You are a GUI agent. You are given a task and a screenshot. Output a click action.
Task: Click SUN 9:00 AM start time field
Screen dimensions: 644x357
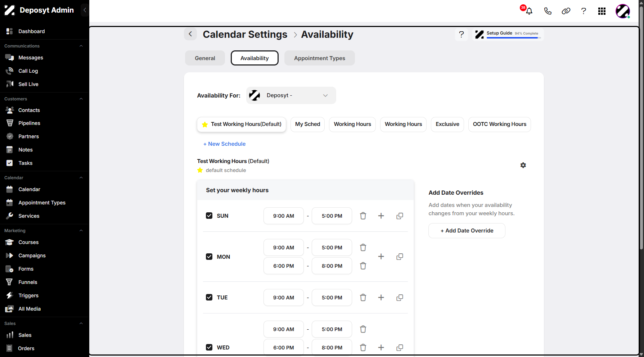[284, 216]
